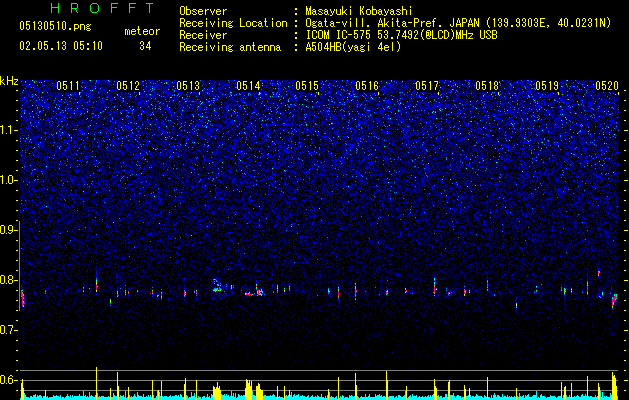
Task: Click the 0512 time marker
Action: (x=128, y=86)
